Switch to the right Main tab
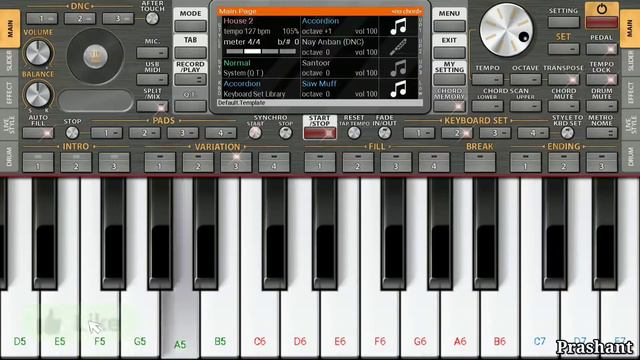The image size is (640, 360). 630,29
